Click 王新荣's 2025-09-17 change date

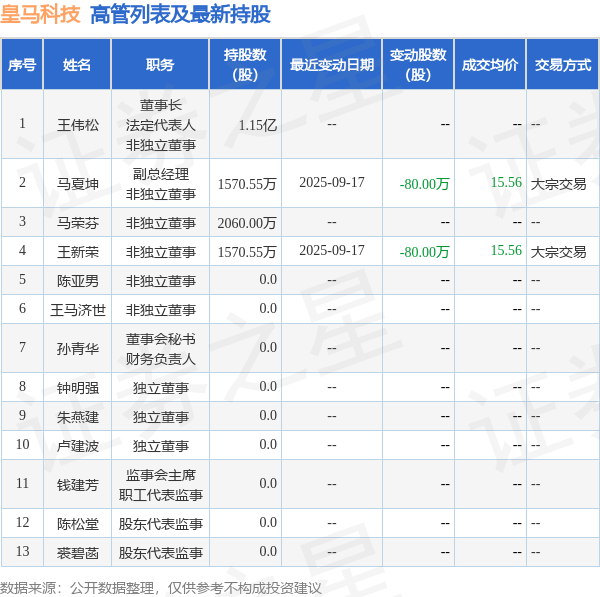point(332,250)
